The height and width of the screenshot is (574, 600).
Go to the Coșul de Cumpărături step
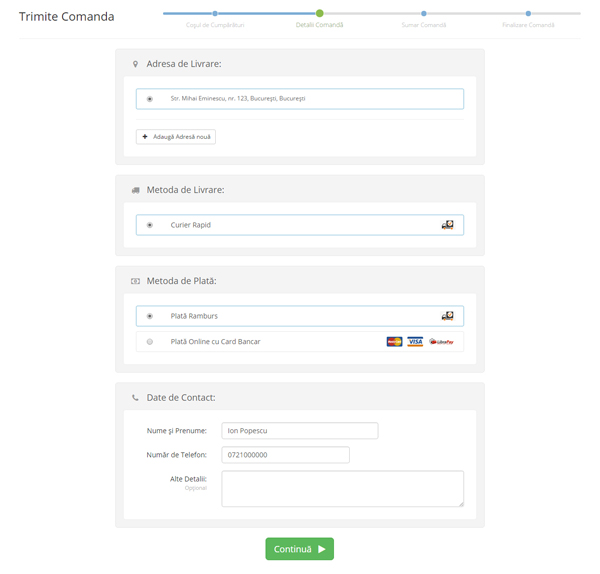tap(215, 14)
